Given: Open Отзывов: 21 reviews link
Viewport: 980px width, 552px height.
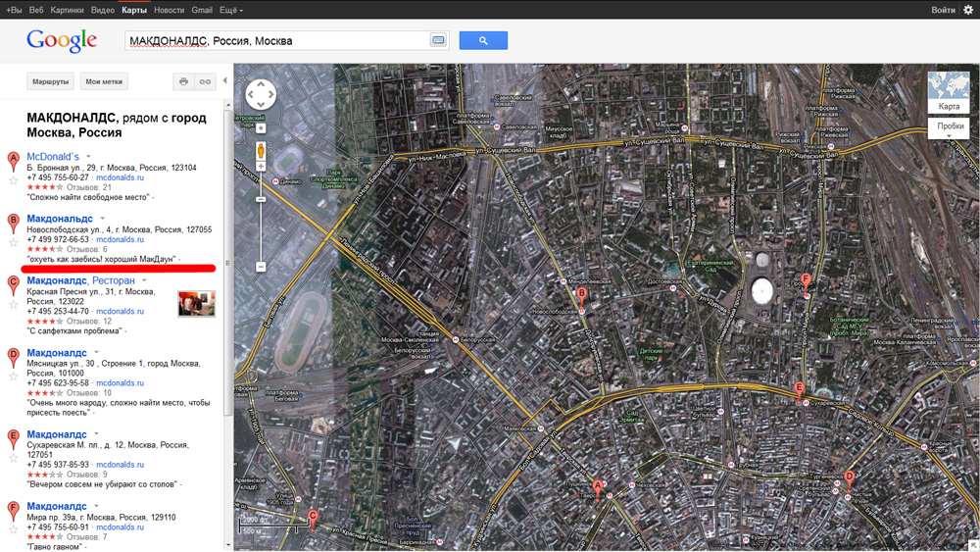Looking at the screenshot, I should pos(89,187).
